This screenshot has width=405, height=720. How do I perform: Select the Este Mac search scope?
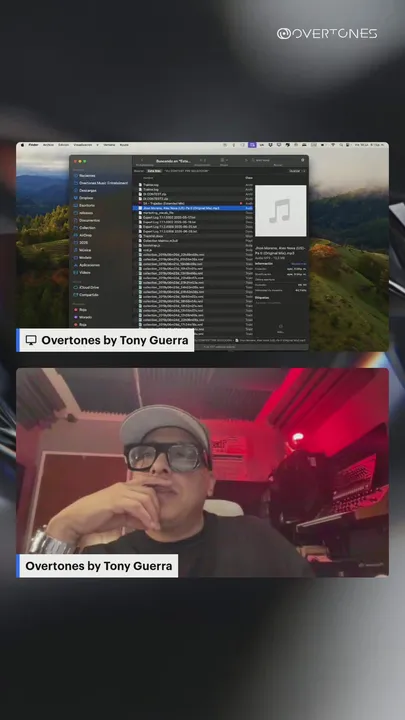click(154, 171)
